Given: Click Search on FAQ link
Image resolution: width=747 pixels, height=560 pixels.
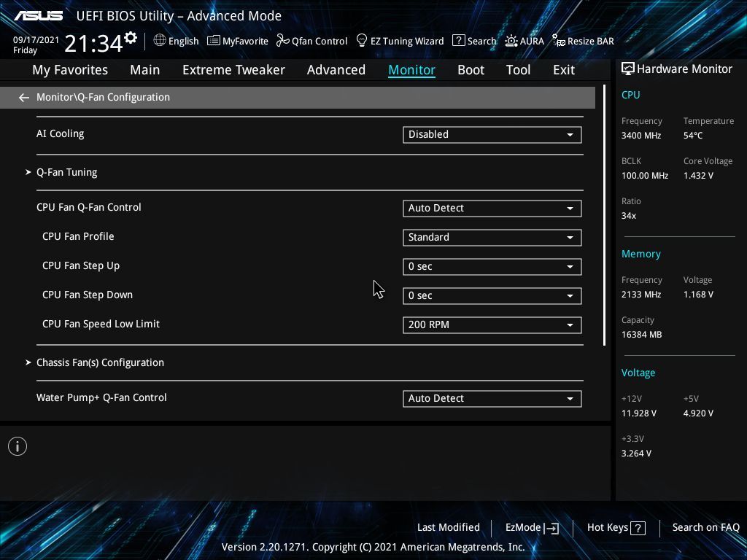Looking at the screenshot, I should point(705,528).
